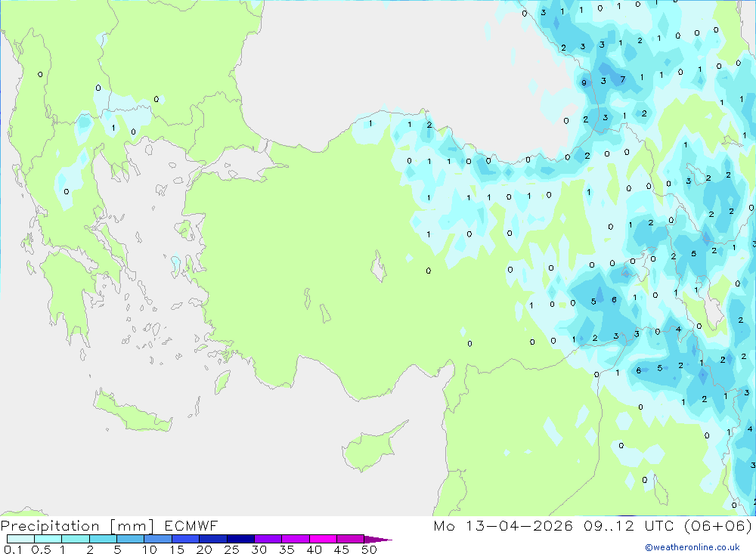
Task: Click the legend tick label '25'
Action: tap(231, 549)
